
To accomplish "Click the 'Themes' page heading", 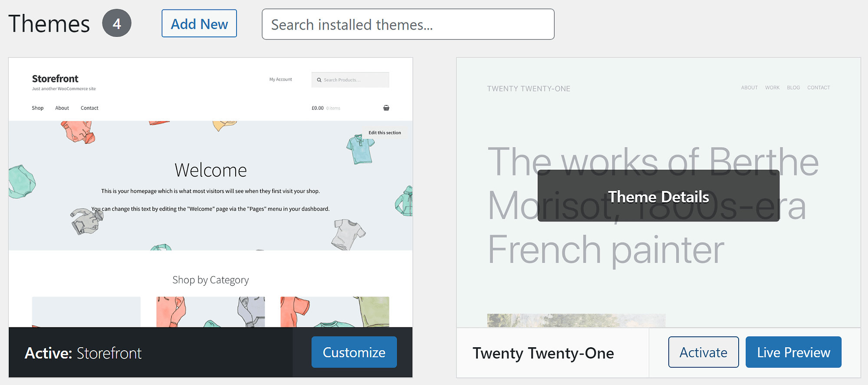I will (49, 23).
